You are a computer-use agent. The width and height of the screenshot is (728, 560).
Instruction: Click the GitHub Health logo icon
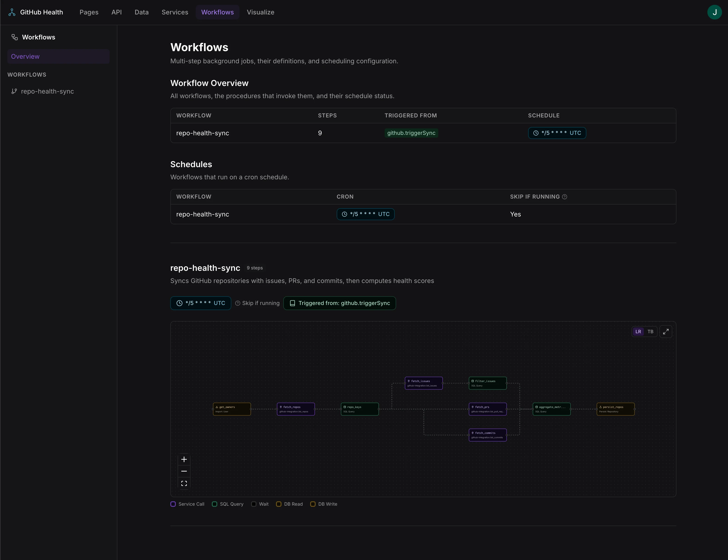[x=12, y=12]
